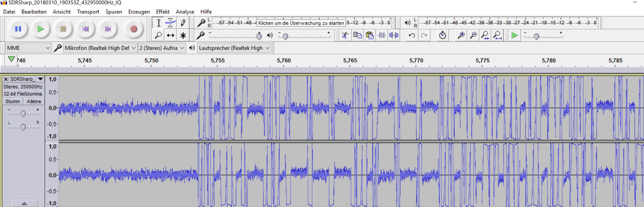Zoom out with the minus magnifier
This screenshot has height=207, width=644.
click(x=473, y=35)
